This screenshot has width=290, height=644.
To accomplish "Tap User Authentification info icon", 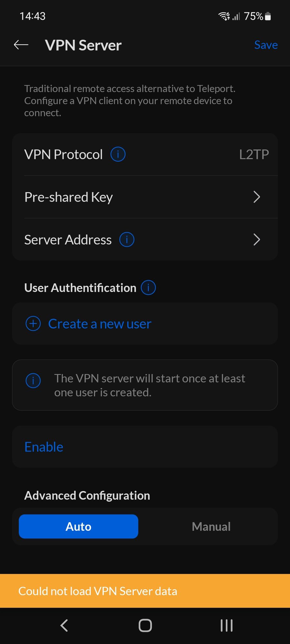I will [148, 288].
